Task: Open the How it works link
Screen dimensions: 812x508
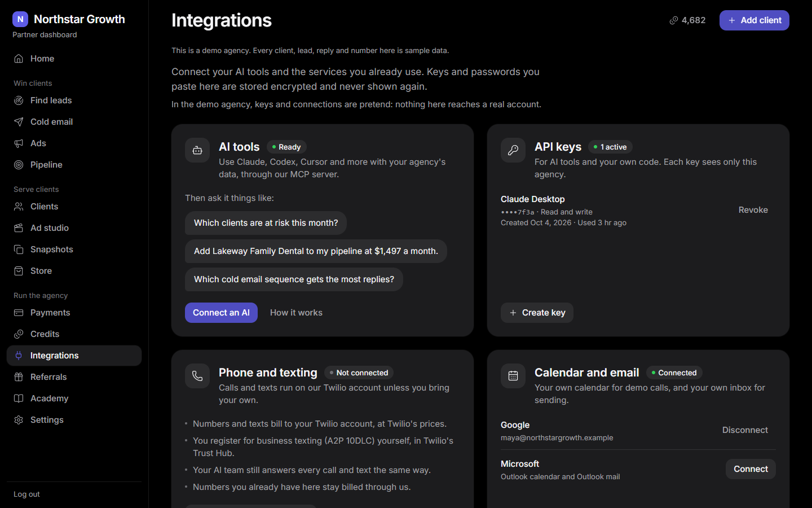Action: coord(296,313)
